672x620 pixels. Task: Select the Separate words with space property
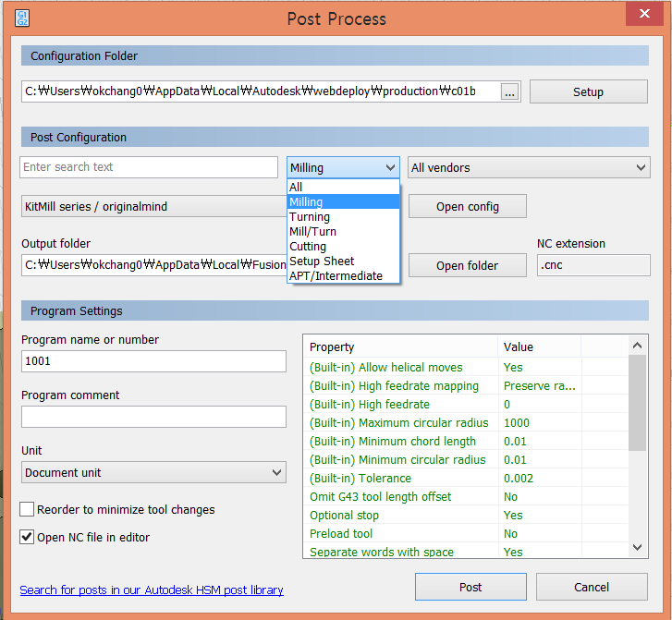pos(465,550)
